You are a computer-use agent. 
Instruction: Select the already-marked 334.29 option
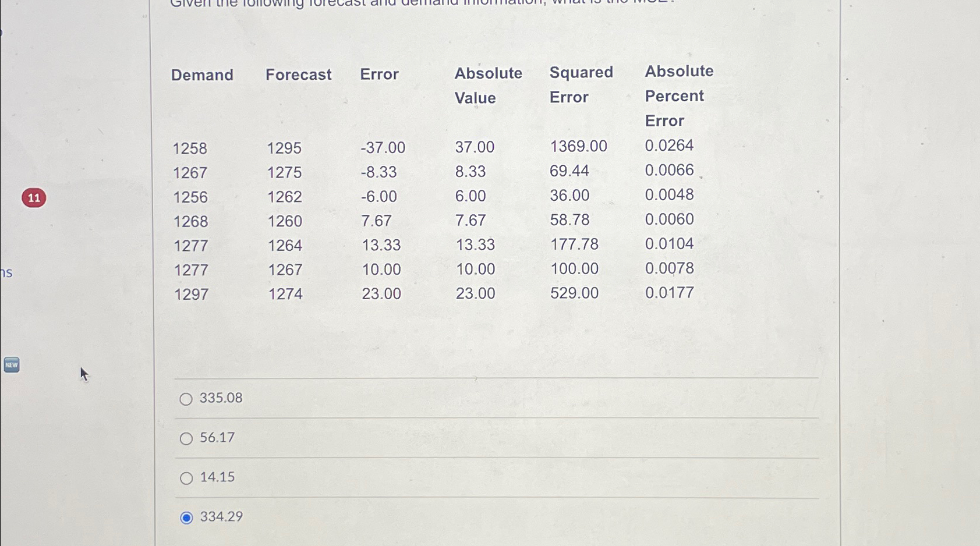tap(186, 517)
